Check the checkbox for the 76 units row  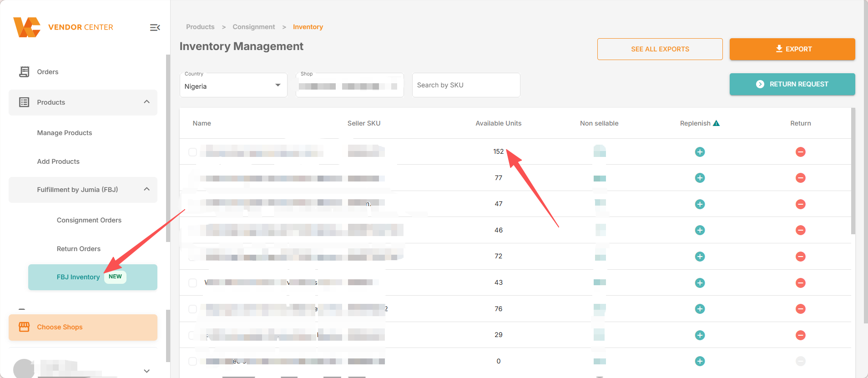193,309
